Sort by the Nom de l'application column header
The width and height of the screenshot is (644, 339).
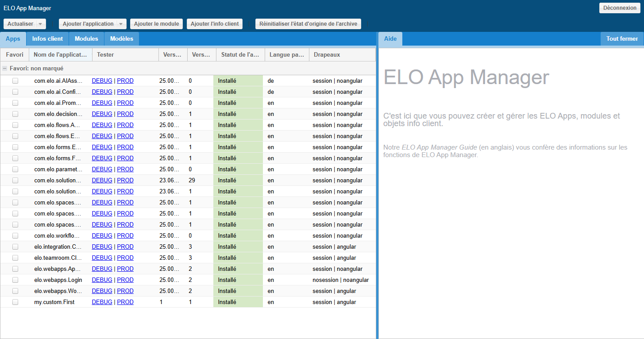61,54
